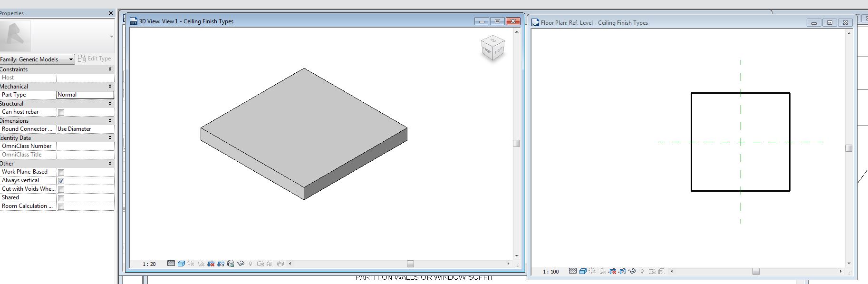Click the Floor Plan horizontal scrollbar thumb
This screenshot has height=284, width=868.
(x=756, y=271)
